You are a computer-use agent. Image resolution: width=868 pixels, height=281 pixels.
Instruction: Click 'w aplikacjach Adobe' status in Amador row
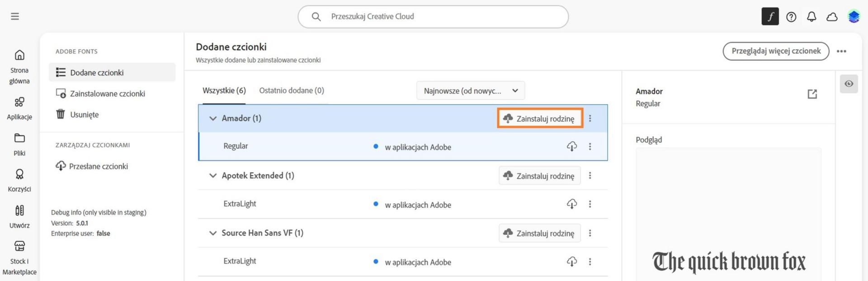(418, 147)
